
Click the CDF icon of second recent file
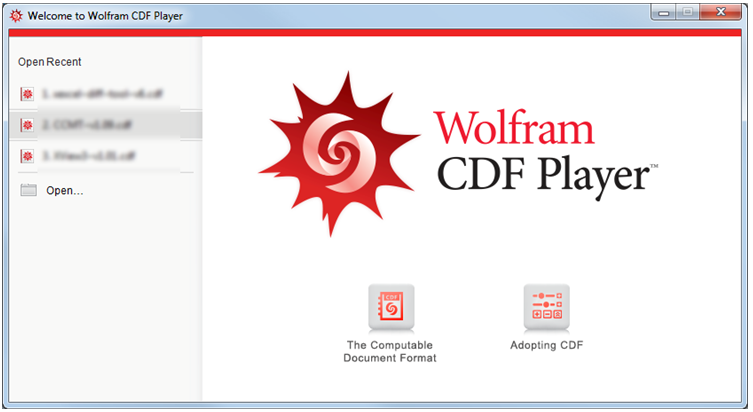tap(27, 125)
